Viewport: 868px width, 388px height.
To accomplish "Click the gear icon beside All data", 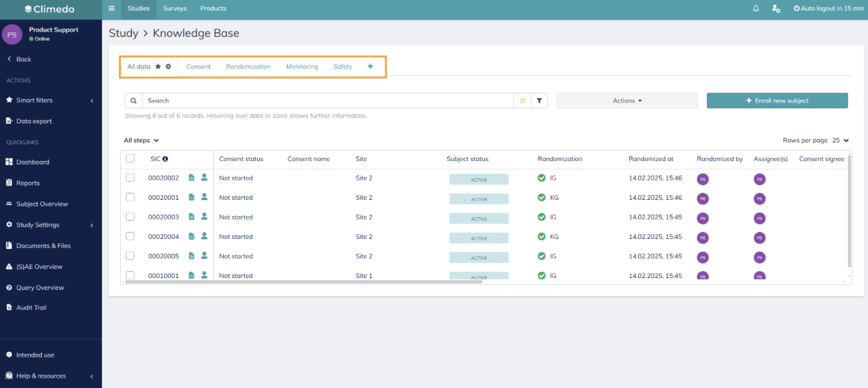I will point(168,66).
